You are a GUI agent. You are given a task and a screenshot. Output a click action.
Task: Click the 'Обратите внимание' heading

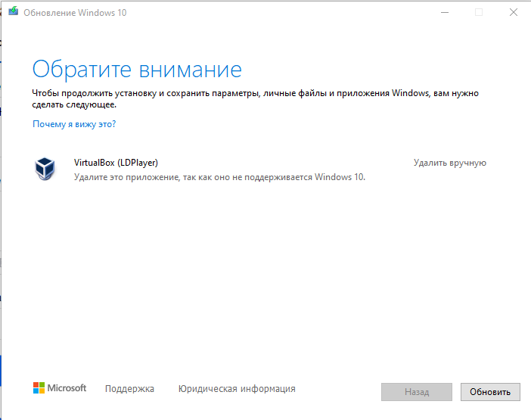coord(137,69)
